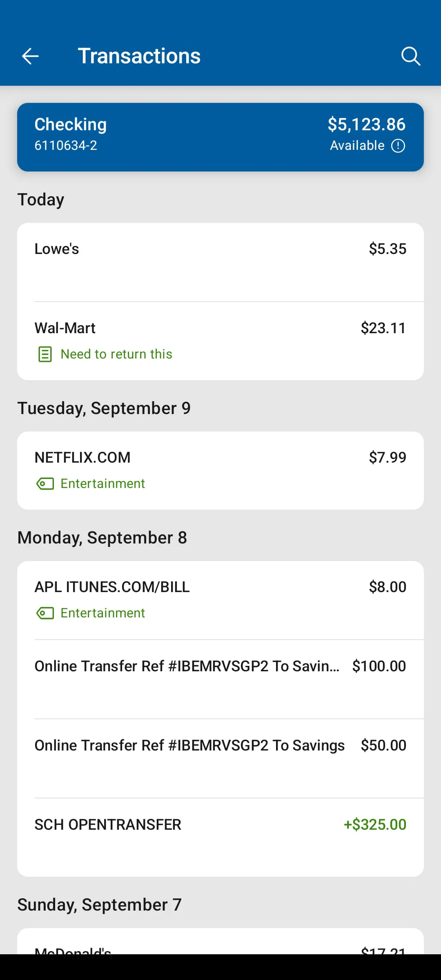Open the $100.00 Online Transfer entry
The width and height of the screenshot is (441, 980).
coord(220,679)
